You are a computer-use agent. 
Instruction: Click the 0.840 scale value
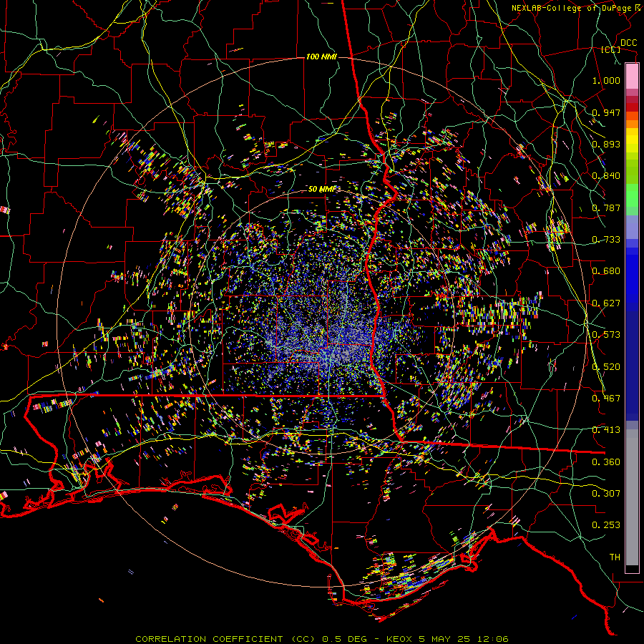[606, 176]
